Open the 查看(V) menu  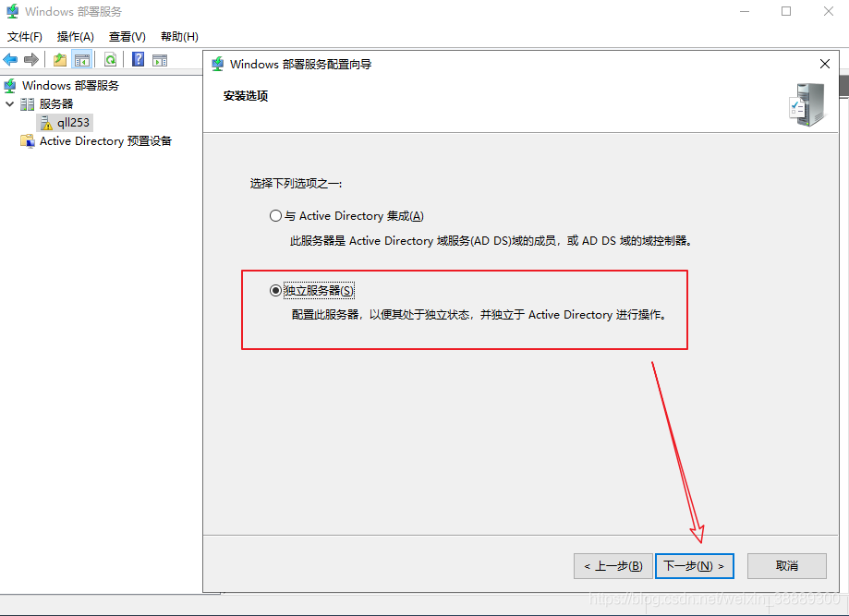pyautogui.click(x=127, y=37)
